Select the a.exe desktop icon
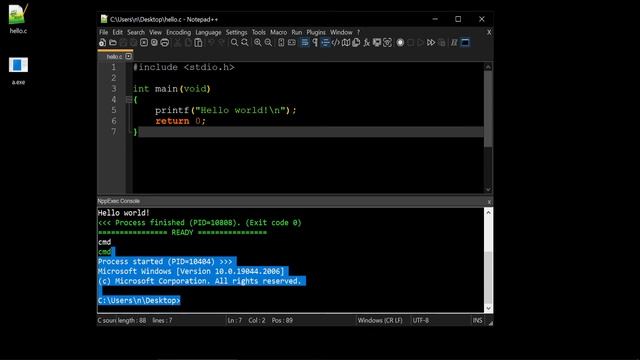 pyautogui.click(x=18, y=71)
